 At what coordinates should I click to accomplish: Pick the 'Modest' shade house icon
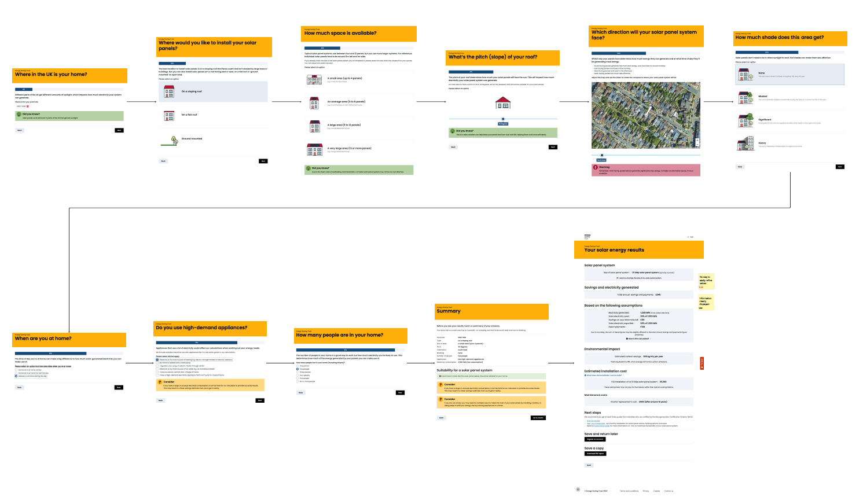point(745,97)
